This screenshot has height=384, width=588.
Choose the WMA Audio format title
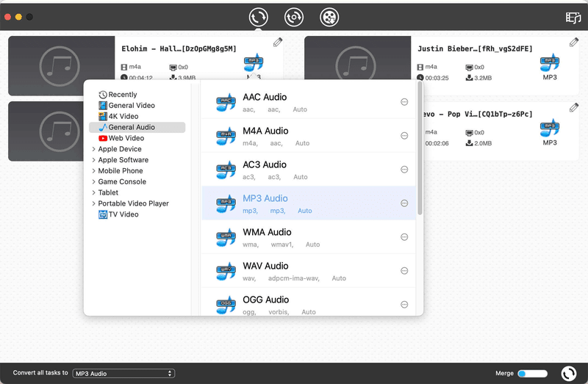pos(267,232)
